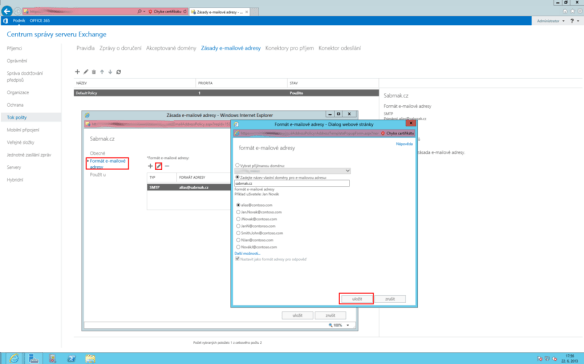584x364 pixels.
Task: Click the search magnifier in the address bar
Action: click(139, 12)
